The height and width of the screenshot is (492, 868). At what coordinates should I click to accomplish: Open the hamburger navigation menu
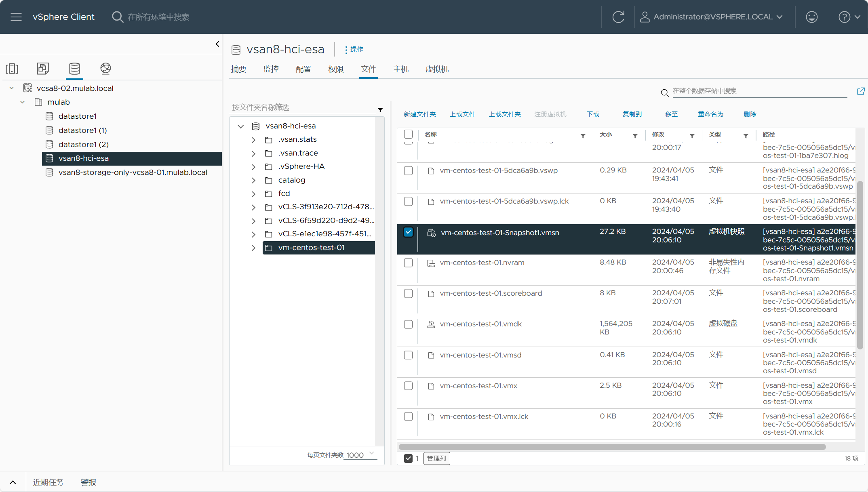[x=16, y=17]
